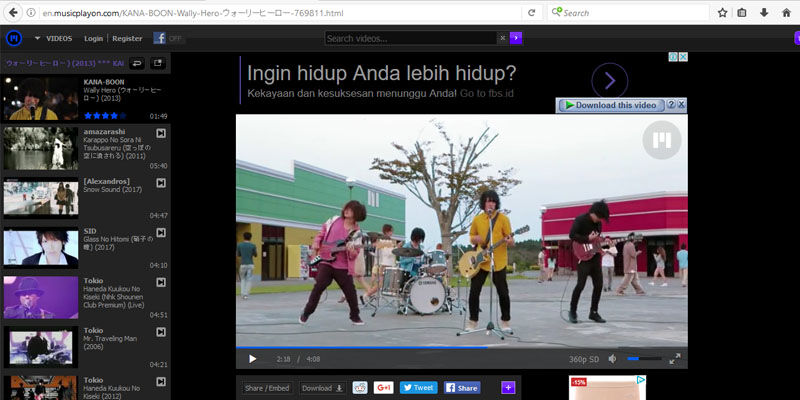Rate the video with blue stars
This screenshot has height=400, width=800.
(x=105, y=116)
